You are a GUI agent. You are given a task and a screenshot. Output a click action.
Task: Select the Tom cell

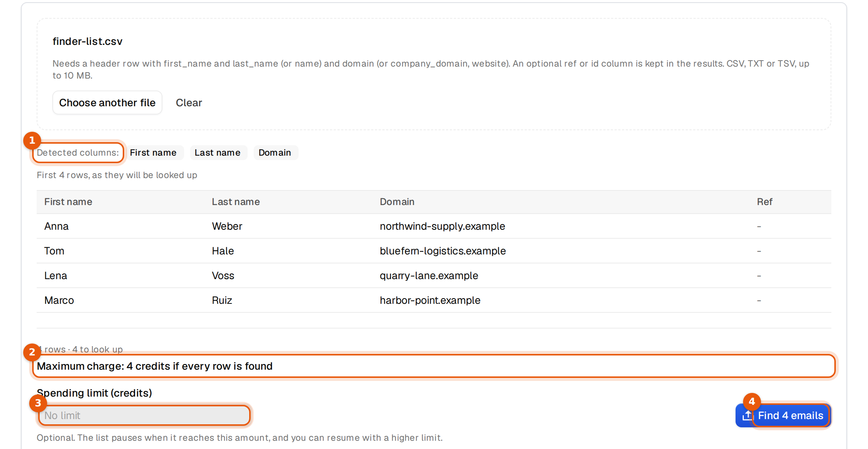(54, 251)
